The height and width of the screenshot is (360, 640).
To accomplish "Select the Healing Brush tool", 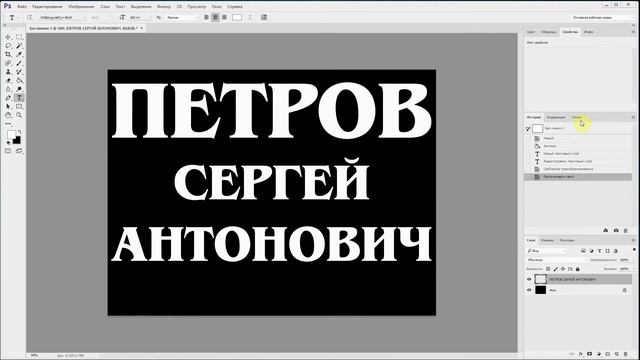I will coord(8,63).
